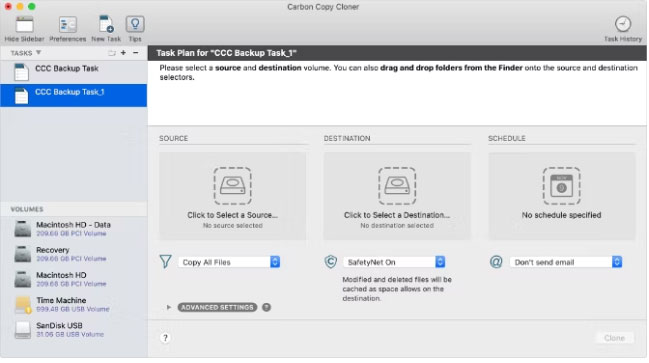649x363 pixels.
Task: Select the Time Machine volume
Action: 74,304
